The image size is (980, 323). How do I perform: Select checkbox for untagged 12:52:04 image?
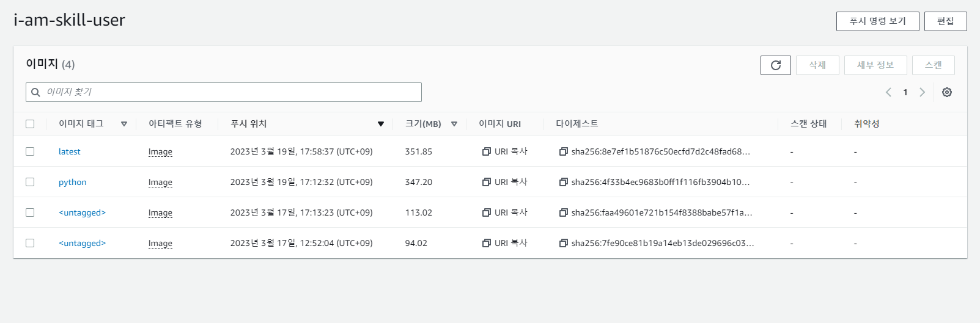(x=30, y=243)
